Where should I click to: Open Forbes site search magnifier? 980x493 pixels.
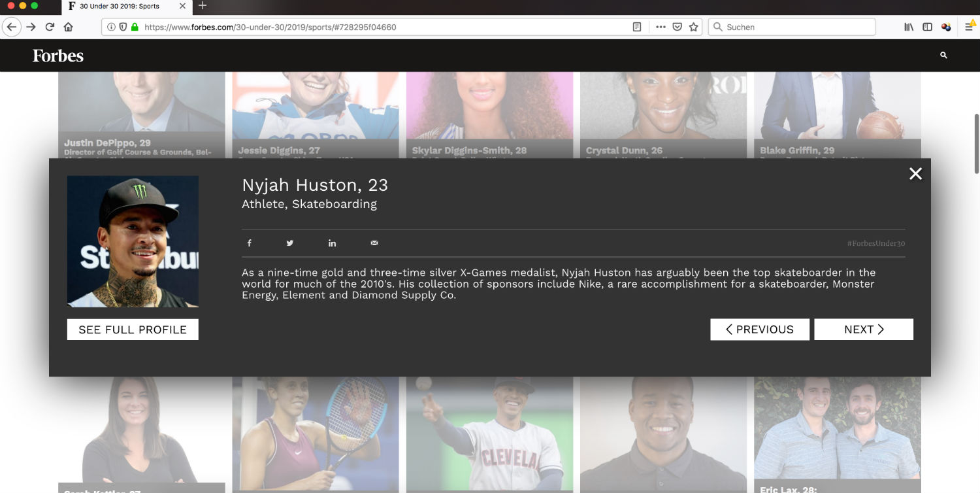[943, 56]
